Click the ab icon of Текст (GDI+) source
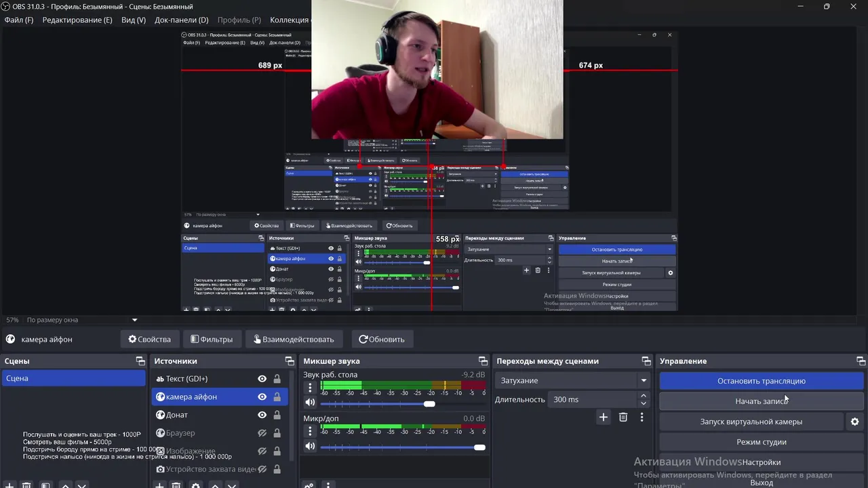 point(160,379)
